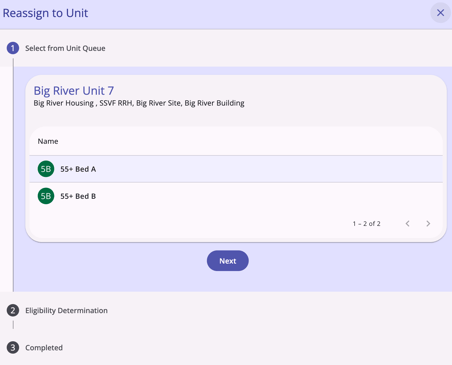Click the Reassign to Unit heading

pos(45,13)
